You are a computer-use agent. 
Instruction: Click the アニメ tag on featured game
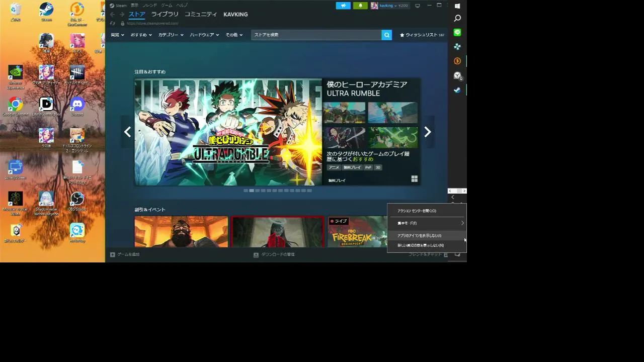click(334, 167)
